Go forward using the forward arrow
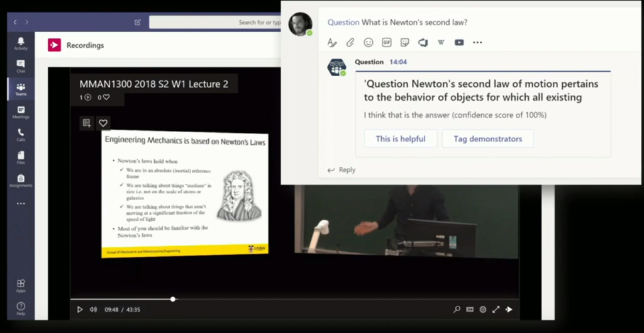This screenshot has height=333, width=644. click(x=26, y=22)
